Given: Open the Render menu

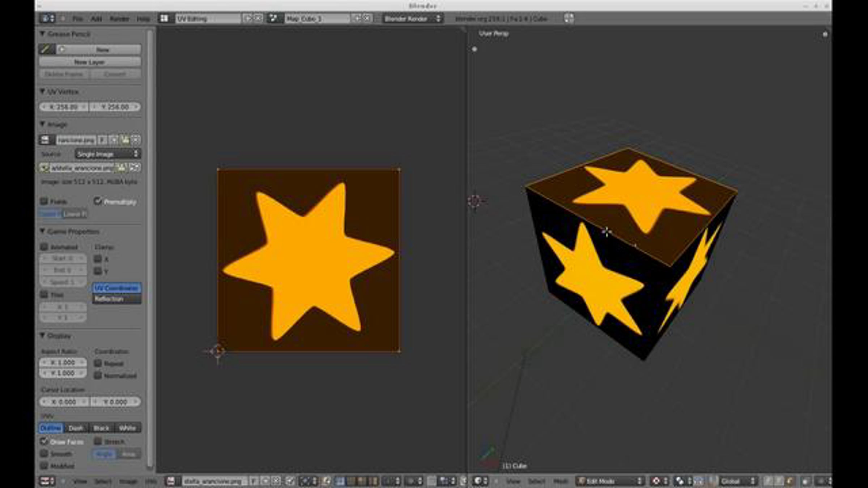Looking at the screenshot, I should coord(119,18).
